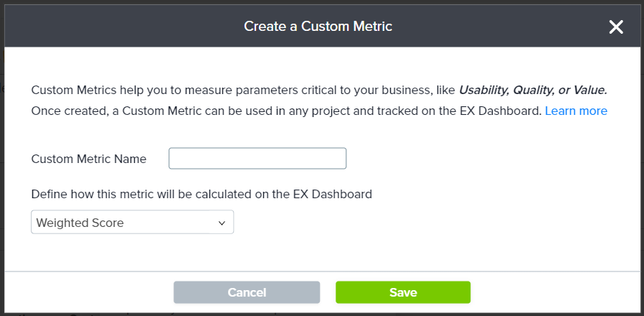Click the Create a Custom Metric title
Viewport: 644px width, 316px height.
click(x=318, y=27)
